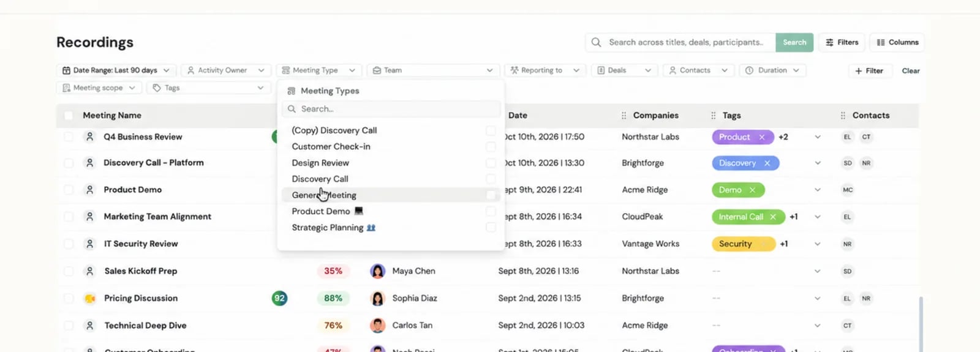Click the EL contact badge on Marketing Team Alignment row

point(848,217)
